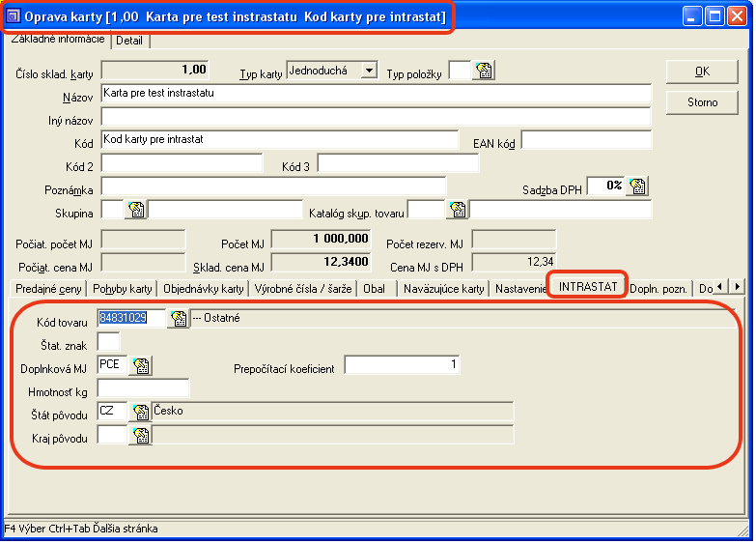Click the Kód input field
Viewport: 756px width, 544px height.
[280, 139]
